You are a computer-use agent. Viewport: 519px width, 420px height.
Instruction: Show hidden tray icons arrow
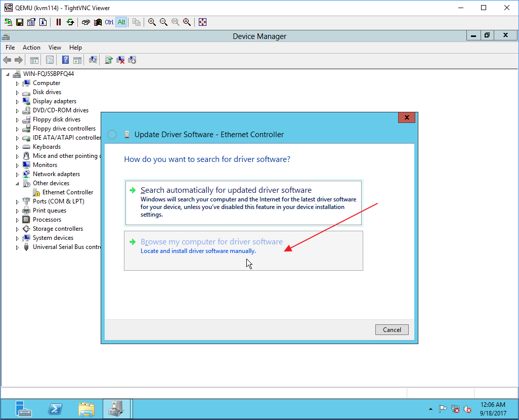tap(430, 409)
